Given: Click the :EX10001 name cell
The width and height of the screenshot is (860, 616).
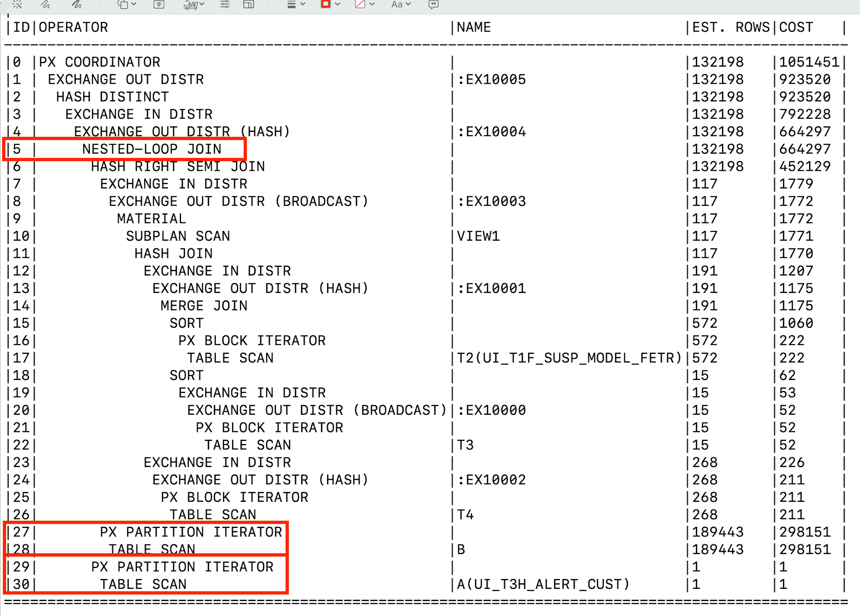Looking at the screenshot, I should click(x=492, y=288).
